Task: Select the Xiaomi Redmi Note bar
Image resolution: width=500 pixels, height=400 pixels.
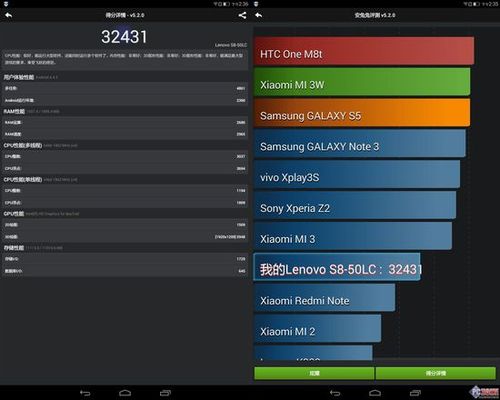Action: coord(325,298)
